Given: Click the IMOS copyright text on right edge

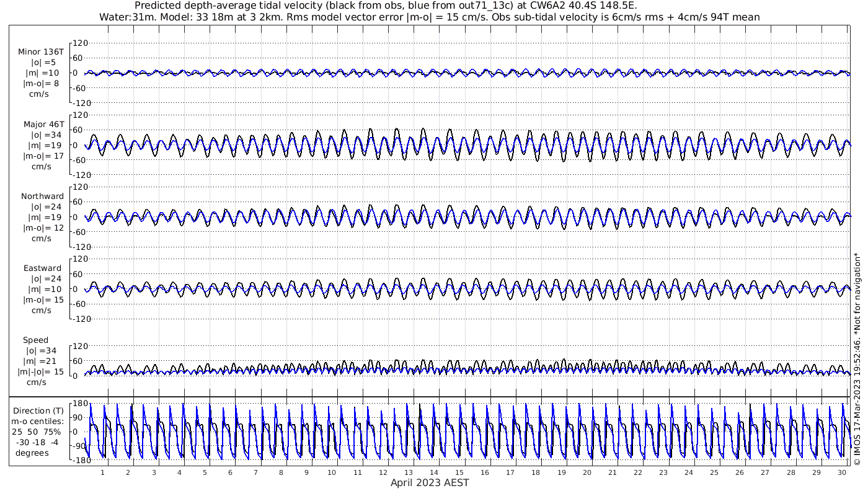Looking at the screenshot, I should (857, 358).
